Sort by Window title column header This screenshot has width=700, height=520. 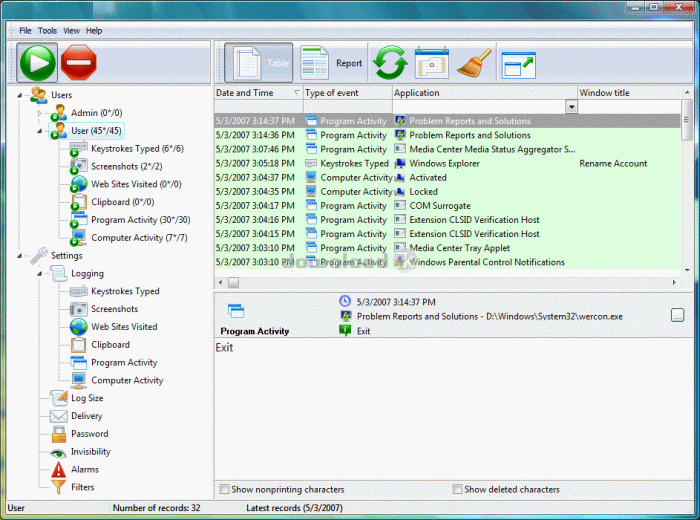pos(629,93)
